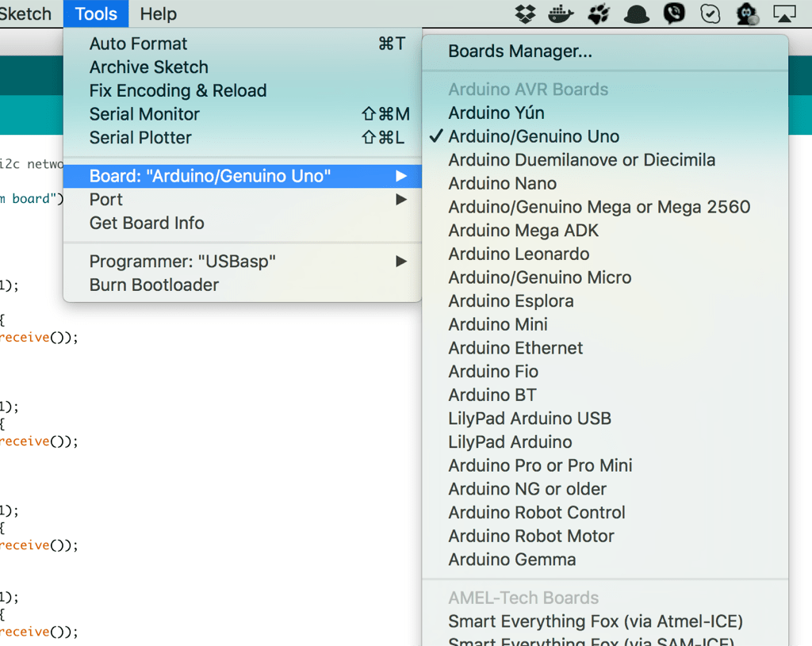Select the checked Arduino/Genuino Uno board
Screen dimensions: 812x646
click(x=605, y=136)
